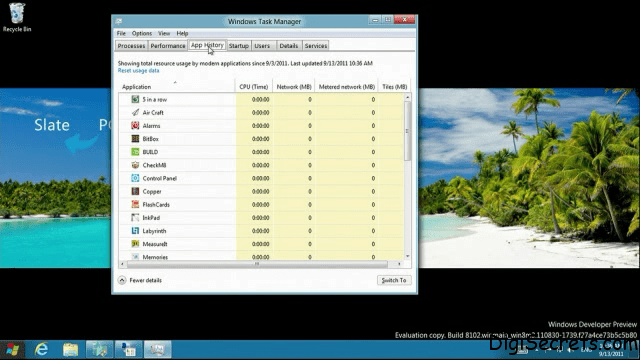The height and width of the screenshot is (360, 640).
Task: Sort by Metered network (MB) column header
Action: tap(347, 87)
